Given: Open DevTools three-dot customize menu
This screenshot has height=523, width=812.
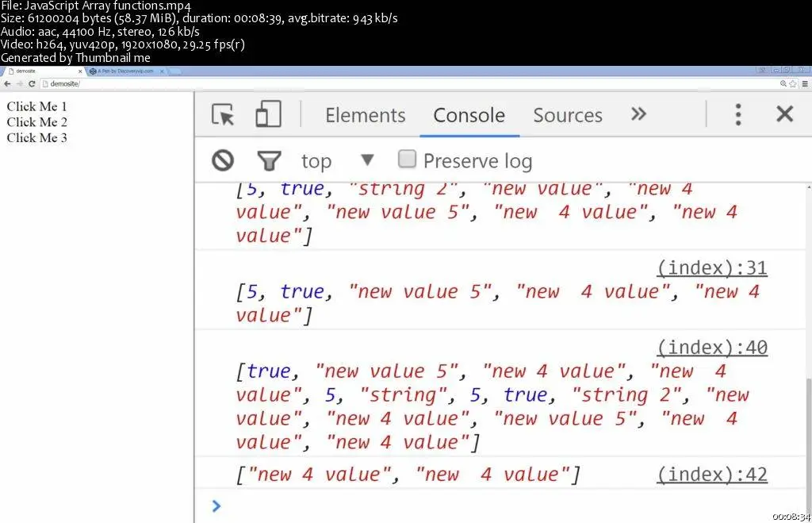Looking at the screenshot, I should [738, 114].
